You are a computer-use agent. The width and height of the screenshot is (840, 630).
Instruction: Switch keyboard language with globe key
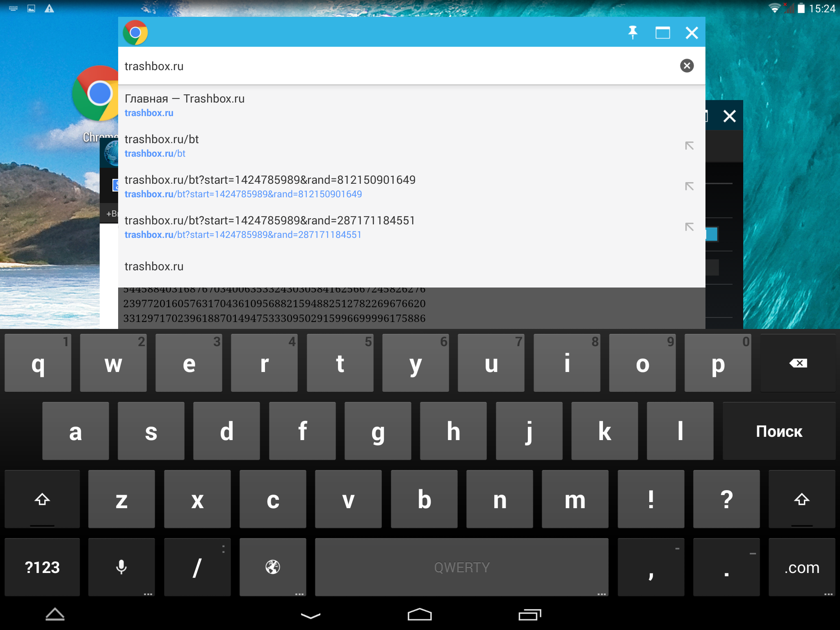click(x=273, y=567)
